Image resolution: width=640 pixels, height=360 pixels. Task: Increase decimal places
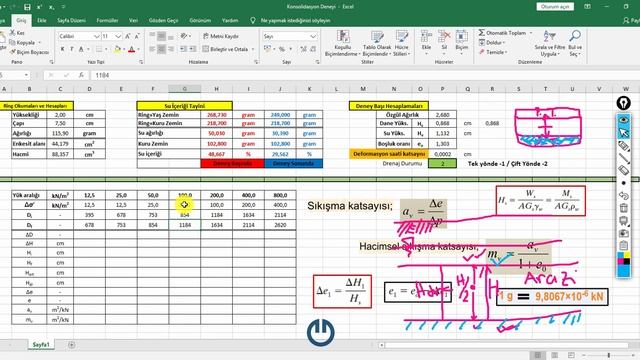pos(303,49)
